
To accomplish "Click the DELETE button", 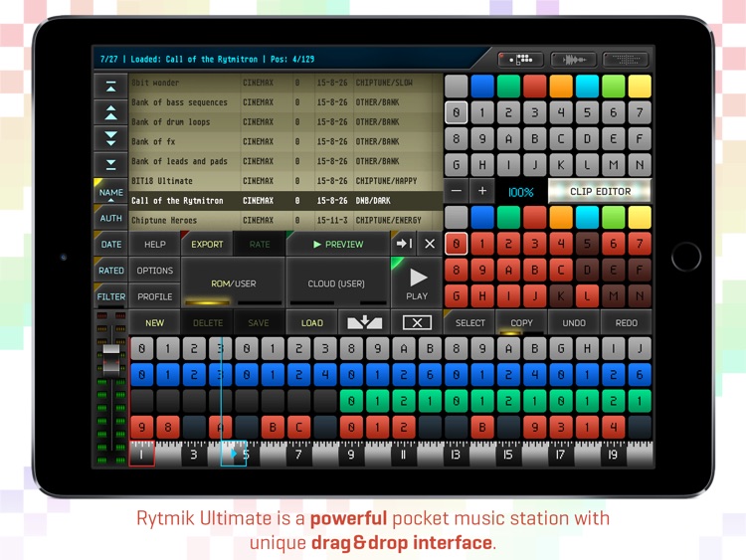I will (208, 322).
